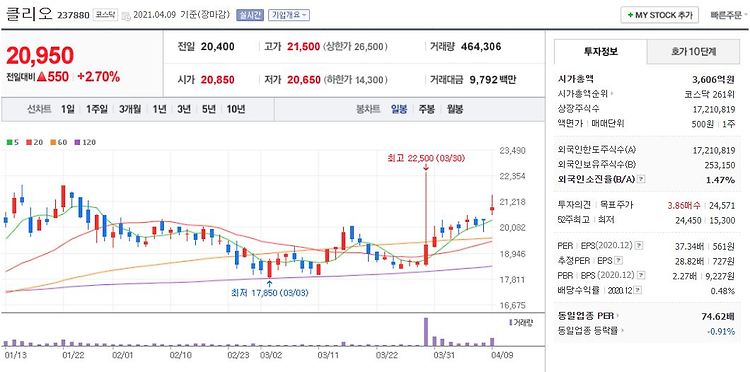Click the change rate +2.70%

(x=99, y=77)
